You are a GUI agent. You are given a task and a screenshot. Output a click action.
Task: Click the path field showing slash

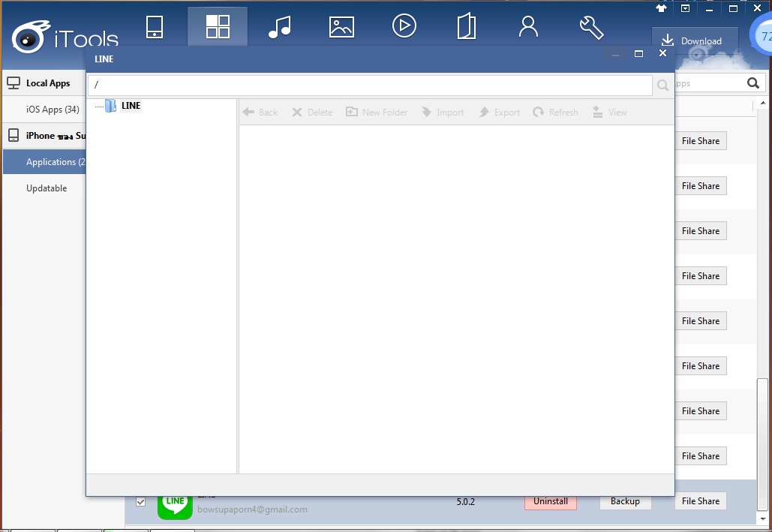[x=371, y=86]
